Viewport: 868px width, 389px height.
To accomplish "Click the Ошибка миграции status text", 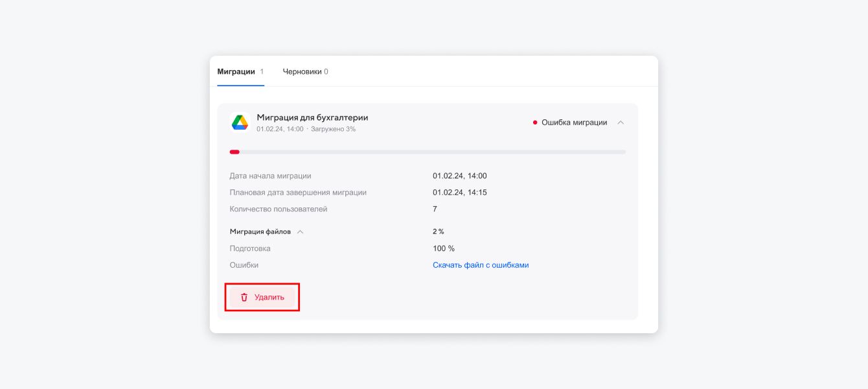I will (574, 123).
